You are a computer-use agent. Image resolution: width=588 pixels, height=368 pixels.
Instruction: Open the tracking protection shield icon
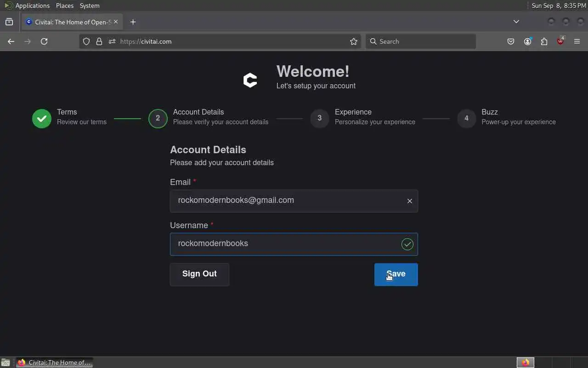pos(86,41)
